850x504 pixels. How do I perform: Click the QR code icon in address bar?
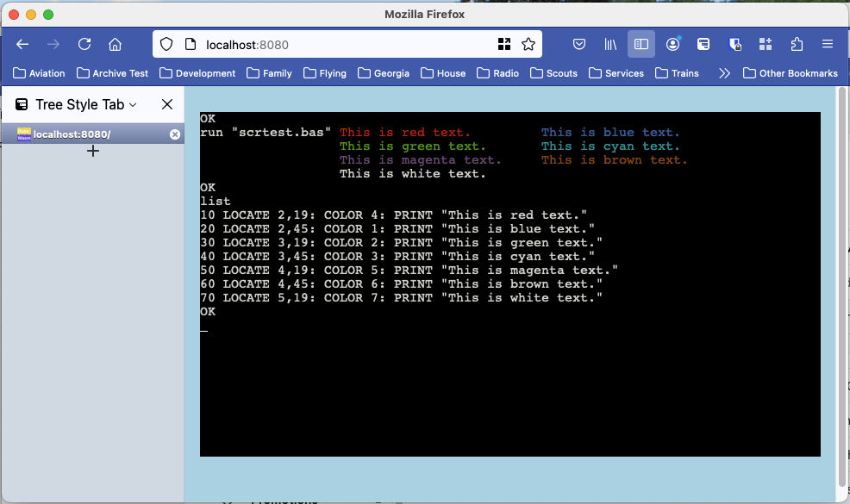[504, 44]
